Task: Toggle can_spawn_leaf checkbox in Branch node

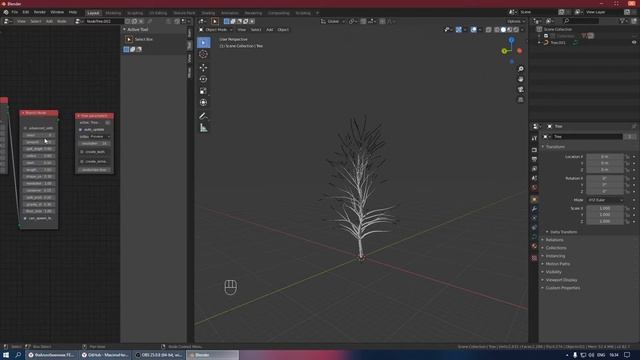Action: 25,218
